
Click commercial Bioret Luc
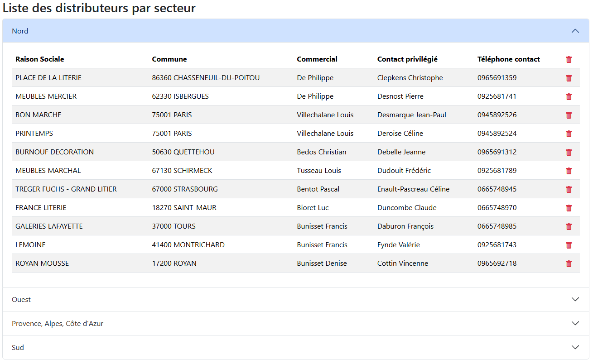[x=313, y=207]
